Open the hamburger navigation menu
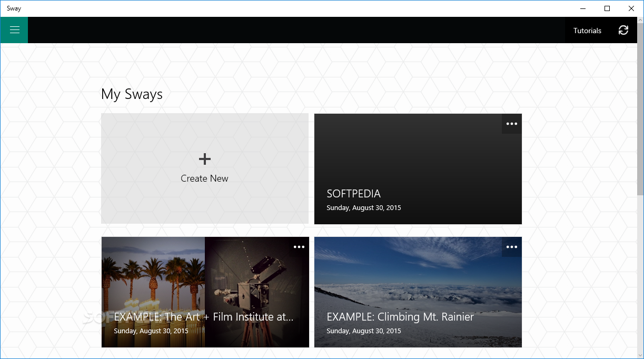644x359 pixels. click(14, 30)
